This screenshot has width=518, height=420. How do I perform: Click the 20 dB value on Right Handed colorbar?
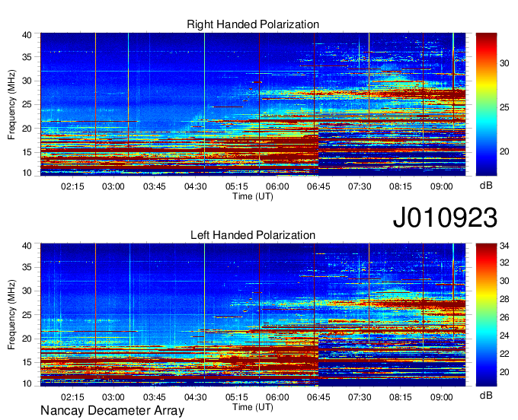point(504,151)
